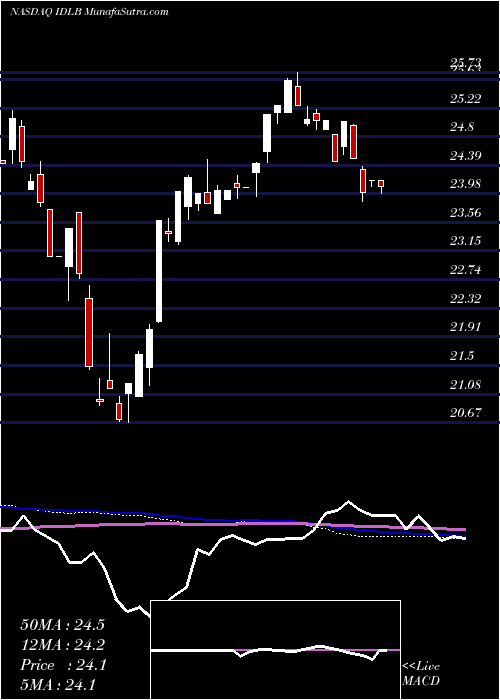Click the 24.8 price label
The height and width of the screenshot is (700, 500).
(x=463, y=127)
